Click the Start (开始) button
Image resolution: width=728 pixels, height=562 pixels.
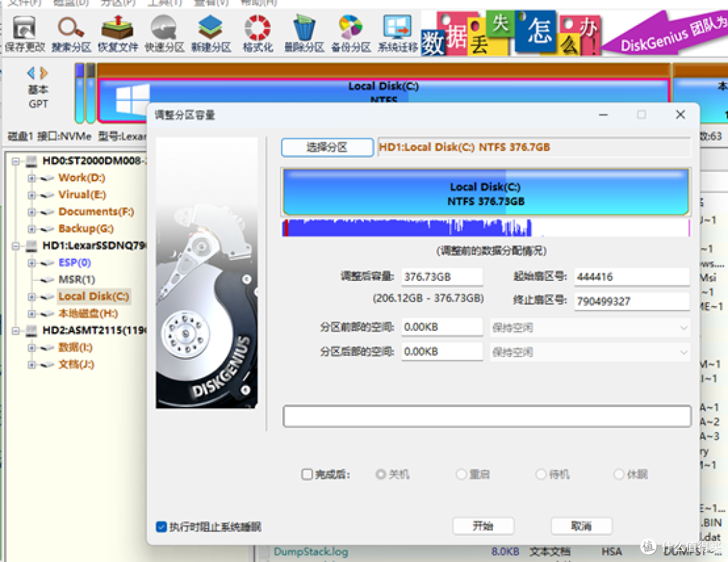pyautogui.click(x=483, y=526)
